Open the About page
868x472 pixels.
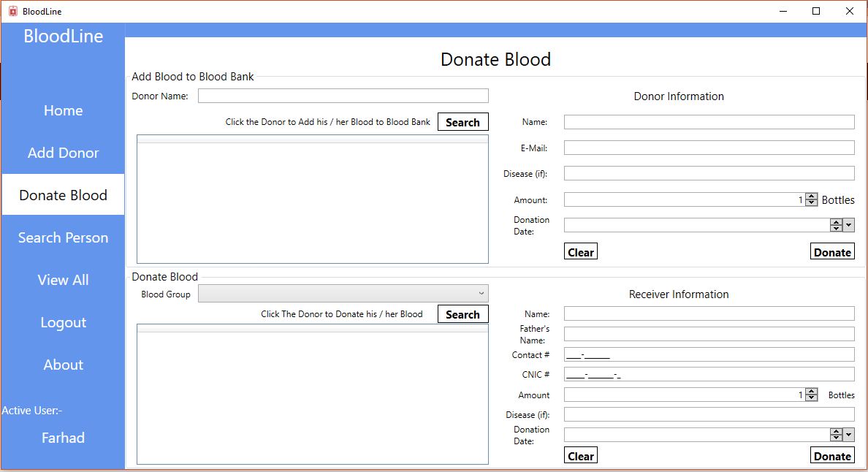63,365
